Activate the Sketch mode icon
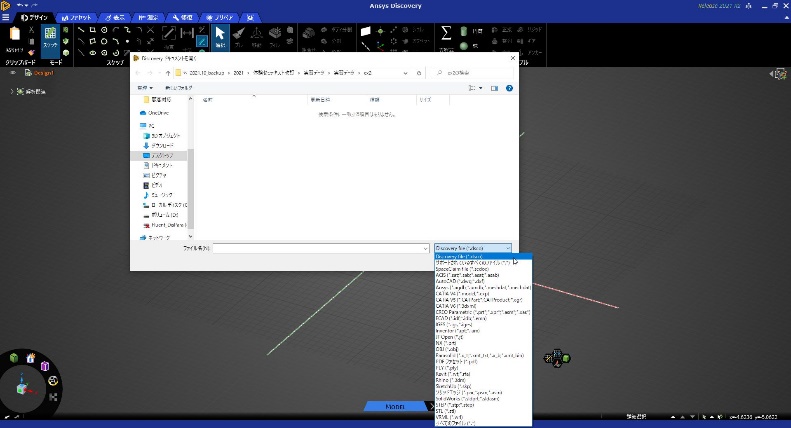Screen dimensions: 791x428 50,35
